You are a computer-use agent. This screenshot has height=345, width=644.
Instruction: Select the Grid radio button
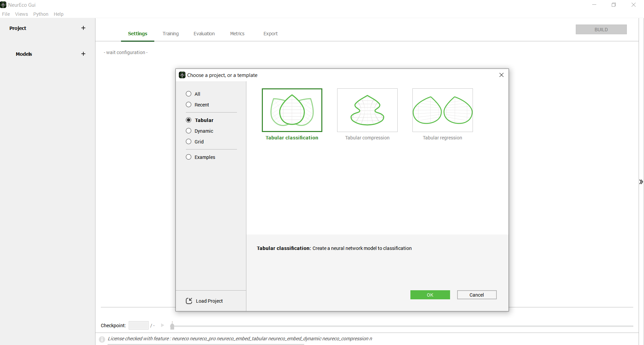point(189,141)
